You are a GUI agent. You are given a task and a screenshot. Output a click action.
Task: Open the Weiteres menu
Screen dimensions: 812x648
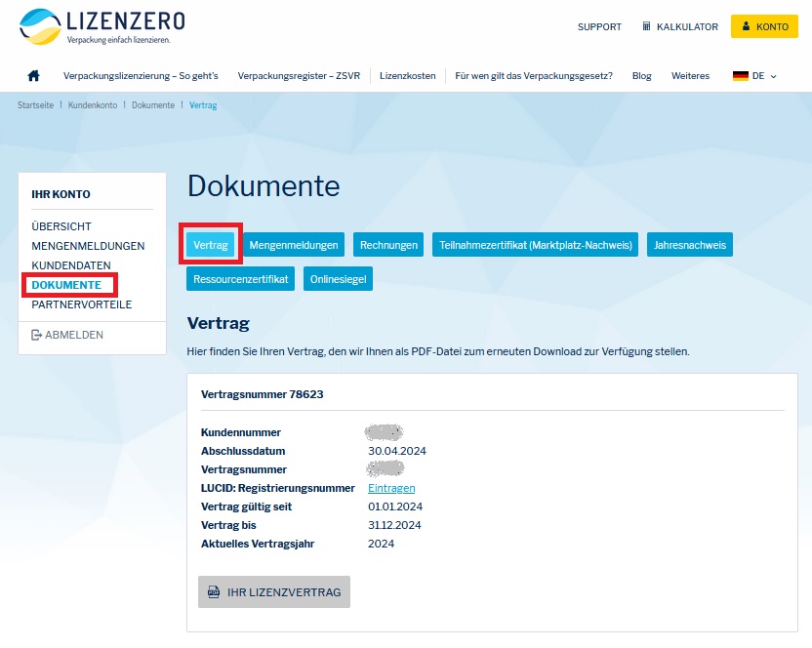690,75
